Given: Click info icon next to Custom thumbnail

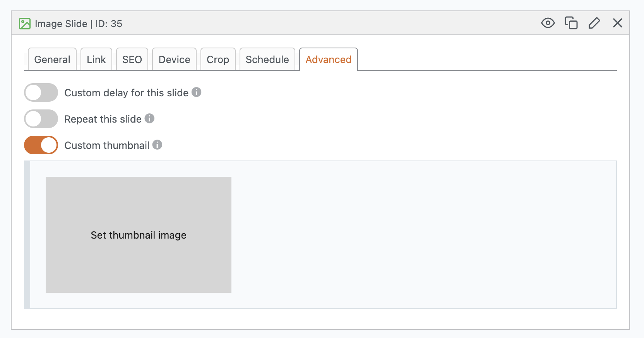Looking at the screenshot, I should click(157, 145).
